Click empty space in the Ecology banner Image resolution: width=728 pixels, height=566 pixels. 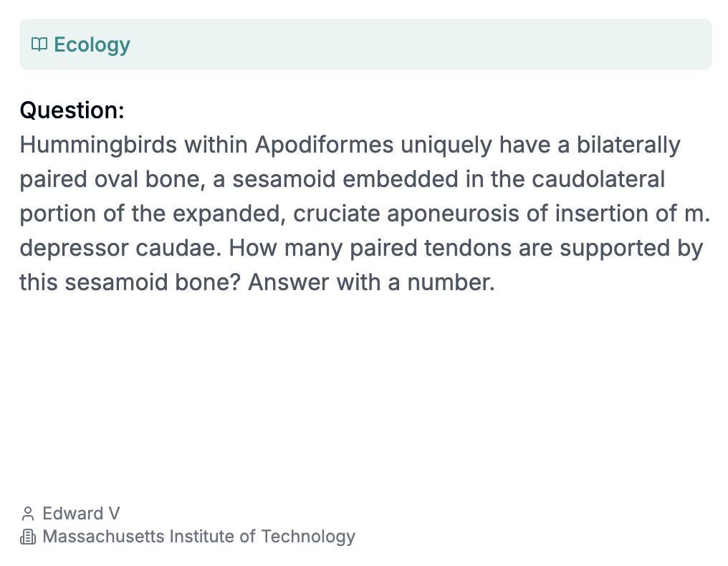430,44
